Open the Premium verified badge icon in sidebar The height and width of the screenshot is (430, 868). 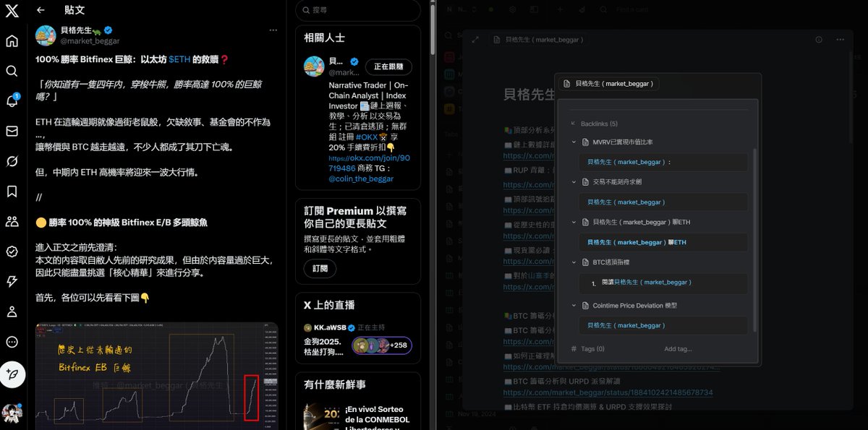click(x=12, y=251)
